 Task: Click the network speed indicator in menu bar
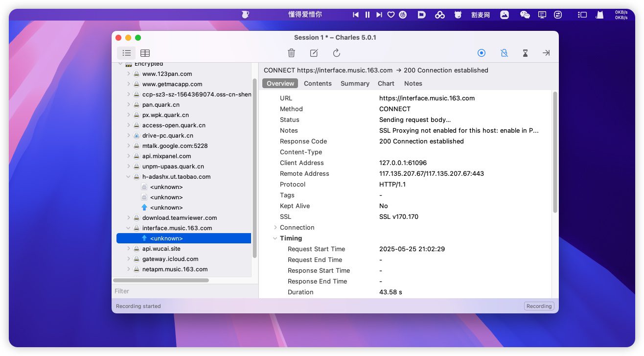pos(621,15)
